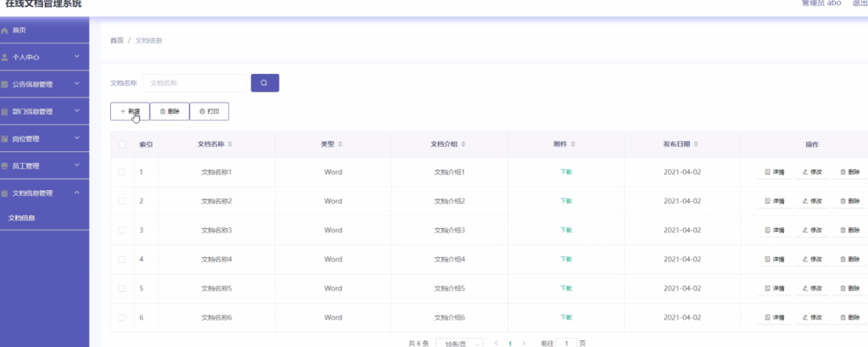868x347 pixels.
Task: Expand the 个人中心 menu chevron
Action: pos(77,57)
